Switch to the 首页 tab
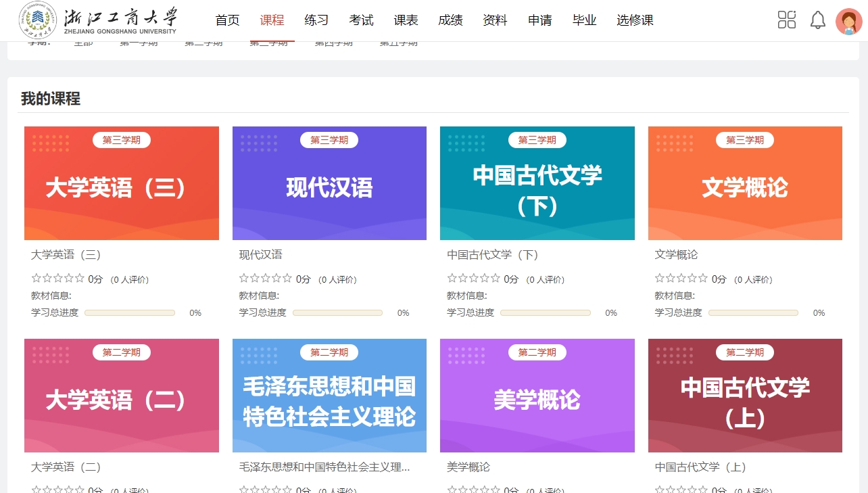This screenshot has height=493, width=868. 227,20
